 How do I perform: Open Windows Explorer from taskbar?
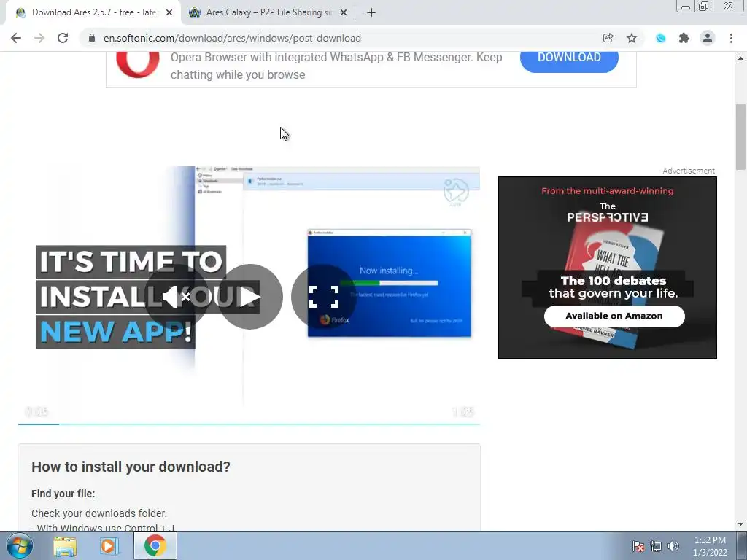[x=65, y=546]
